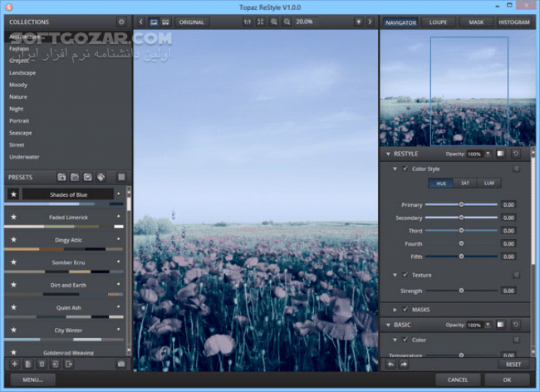This screenshot has width=540, height=392.
Task: Set the zoom to 1:1
Action: (x=247, y=22)
